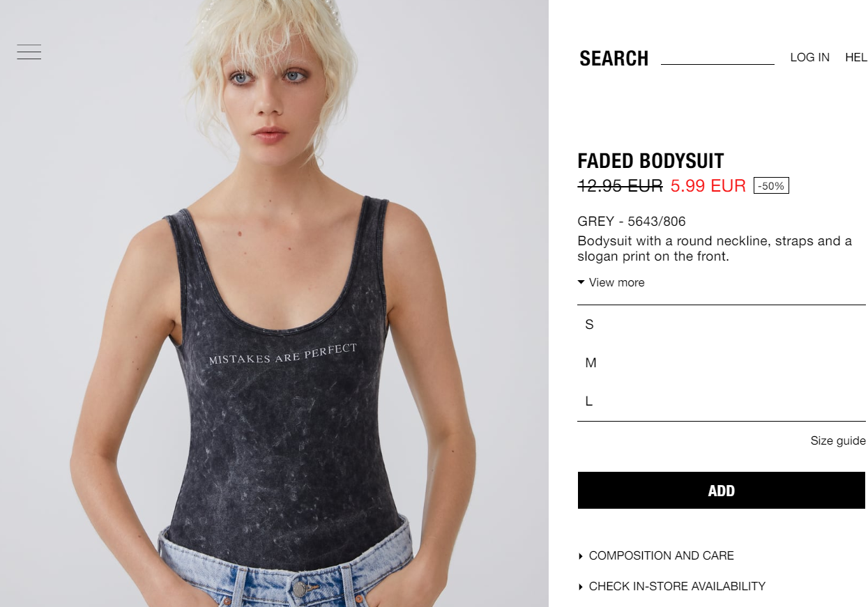Image resolution: width=868 pixels, height=607 pixels.
Task: Click the search input field
Action: [717, 56]
